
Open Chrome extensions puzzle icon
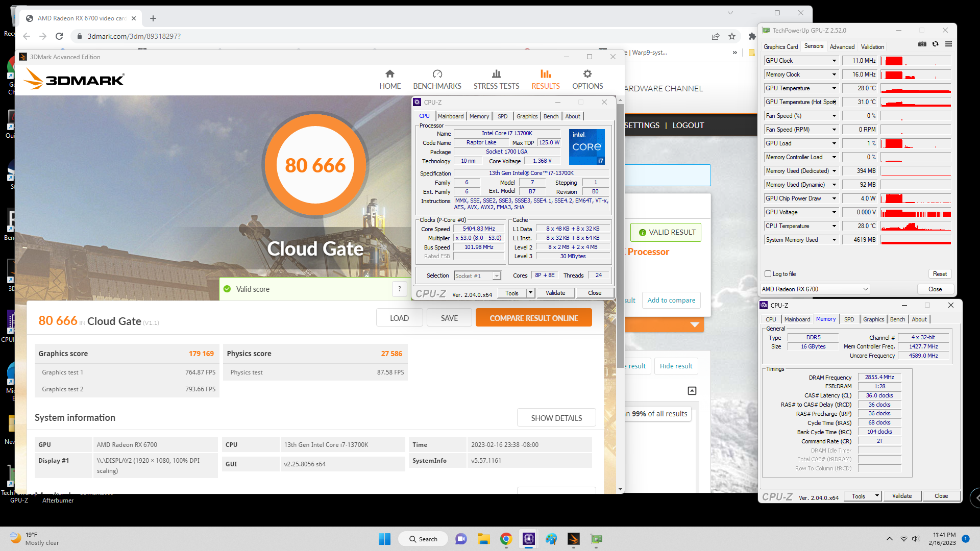751,36
